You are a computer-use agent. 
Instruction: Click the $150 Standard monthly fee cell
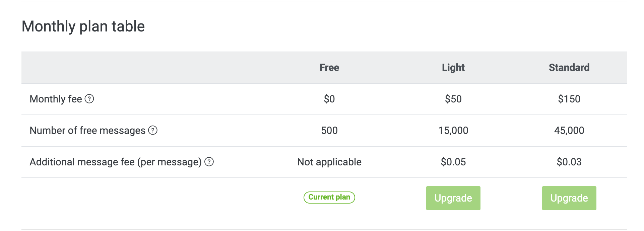(x=569, y=99)
